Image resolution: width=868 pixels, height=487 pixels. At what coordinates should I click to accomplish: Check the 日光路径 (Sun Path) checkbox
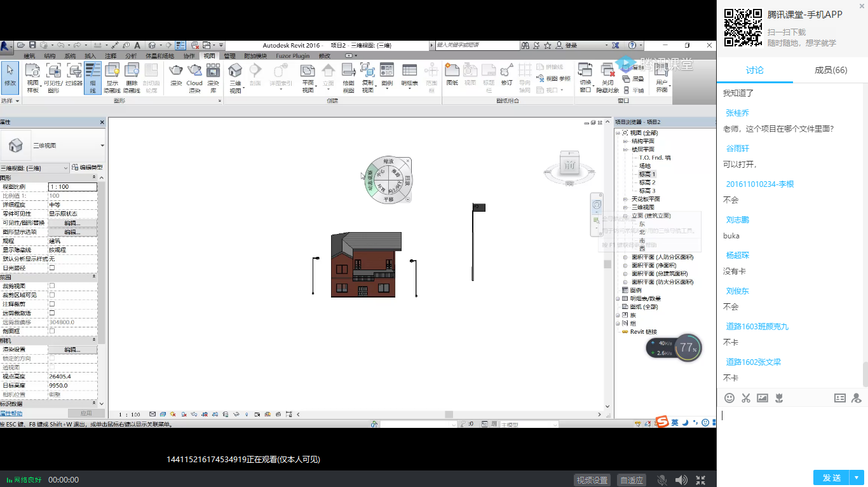click(x=52, y=268)
